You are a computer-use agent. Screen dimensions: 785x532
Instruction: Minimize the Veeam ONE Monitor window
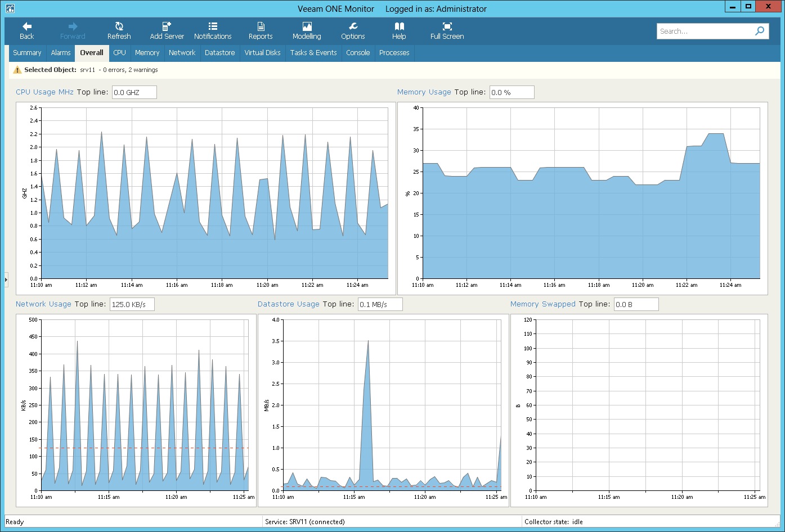click(x=732, y=7)
